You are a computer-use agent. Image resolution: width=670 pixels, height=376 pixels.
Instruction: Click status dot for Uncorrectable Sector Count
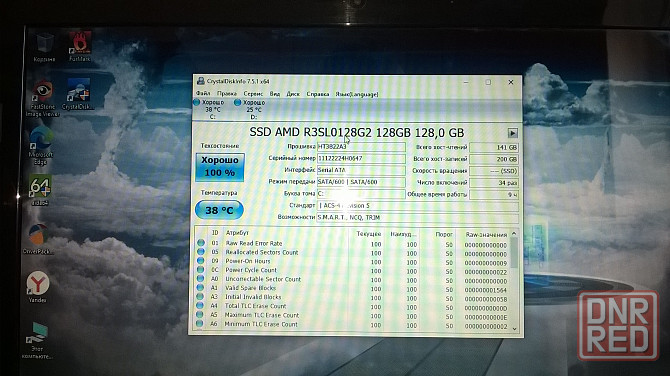(200, 279)
